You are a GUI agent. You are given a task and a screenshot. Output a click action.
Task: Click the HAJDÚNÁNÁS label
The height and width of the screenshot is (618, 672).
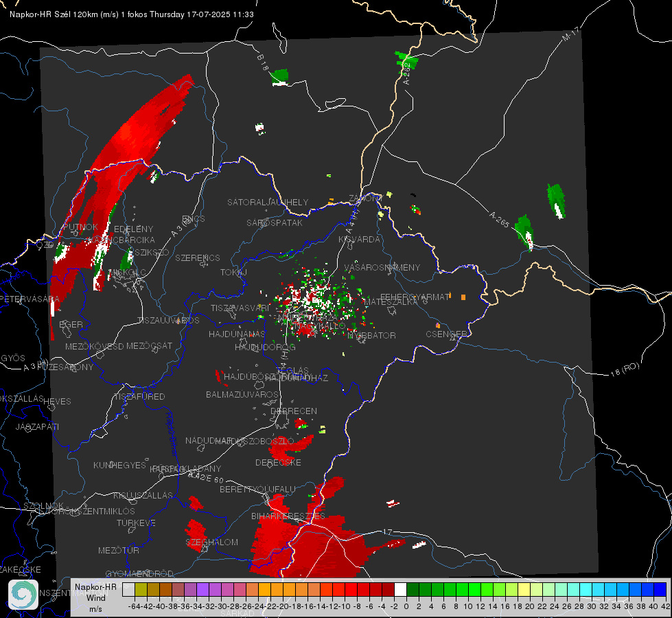(x=237, y=334)
